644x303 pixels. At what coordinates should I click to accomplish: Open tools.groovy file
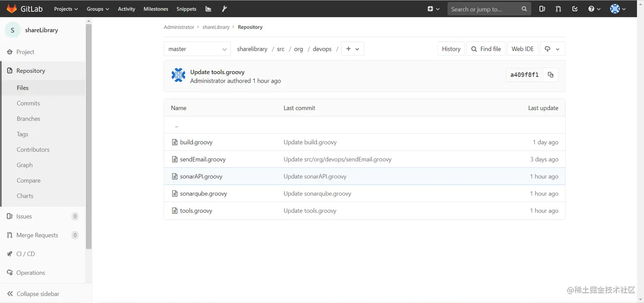point(196,211)
